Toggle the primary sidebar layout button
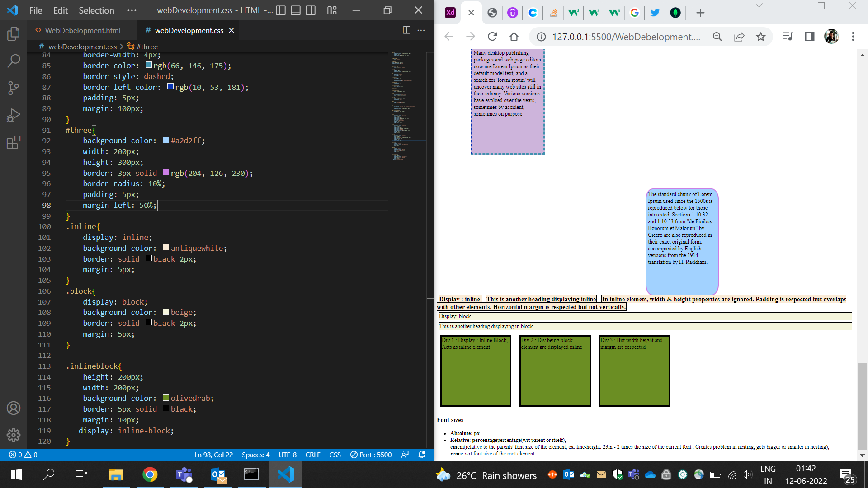This screenshot has width=868, height=488. 281,10
